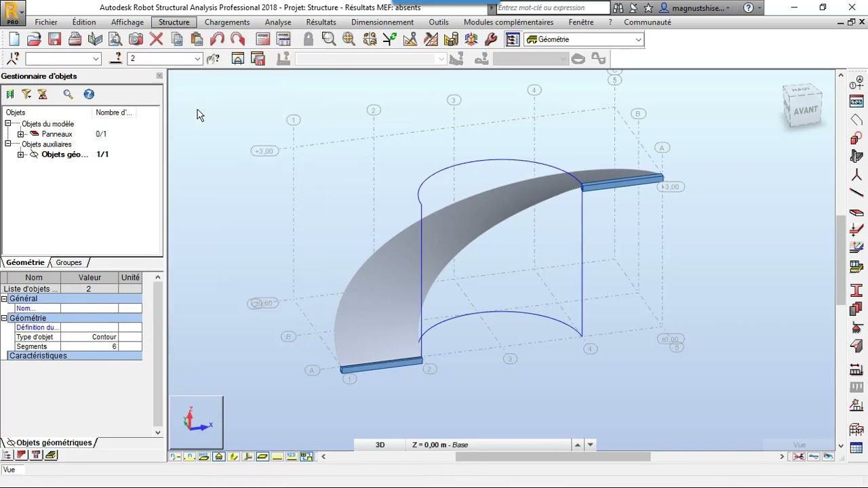
Task: Undo the last action
Action: coord(217,39)
